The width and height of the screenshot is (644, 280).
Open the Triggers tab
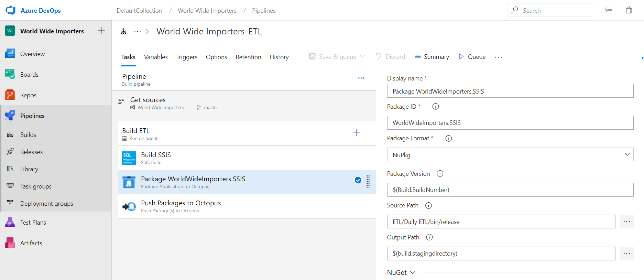187,57
